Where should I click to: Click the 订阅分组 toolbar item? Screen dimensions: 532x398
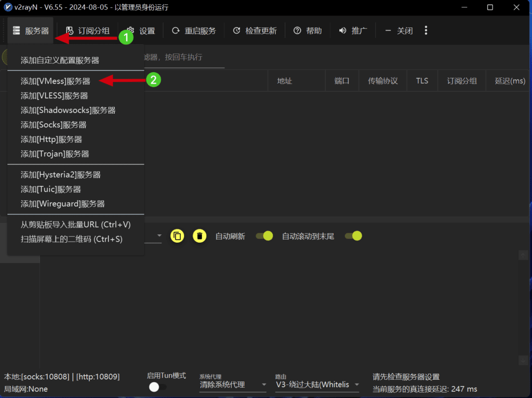(x=87, y=31)
